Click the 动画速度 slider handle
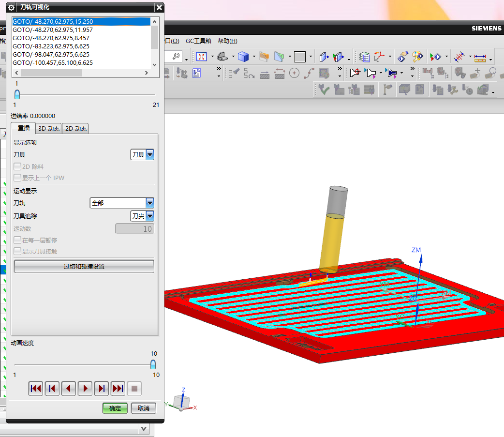The height and width of the screenshot is (437, 504). point(153,364)
